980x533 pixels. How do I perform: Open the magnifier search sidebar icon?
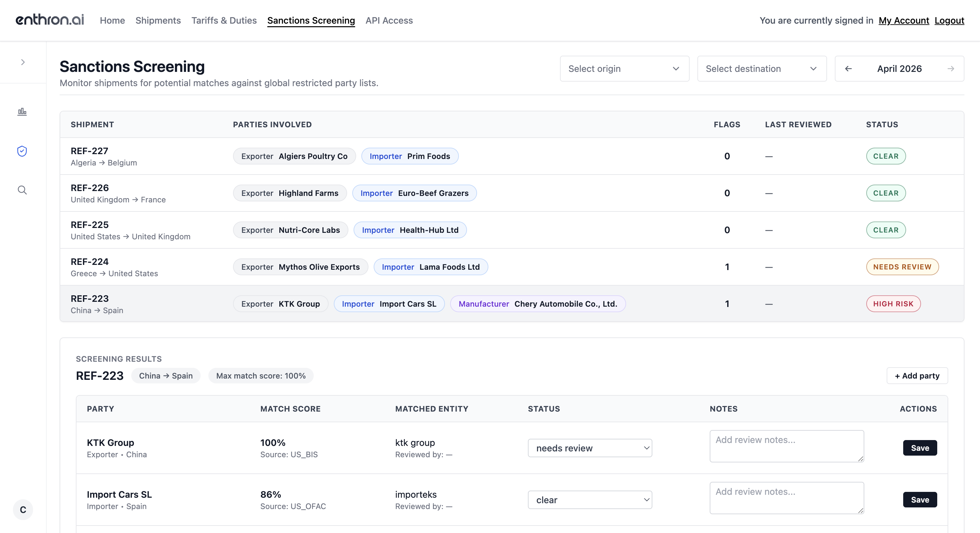point(22,190)
